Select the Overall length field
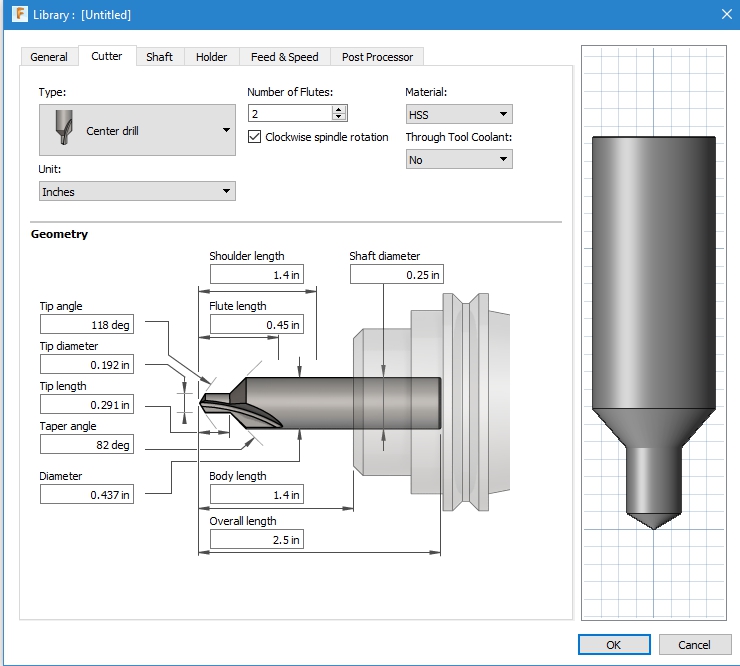This screenshot has height=666, width=740. (x=255, y=540)
